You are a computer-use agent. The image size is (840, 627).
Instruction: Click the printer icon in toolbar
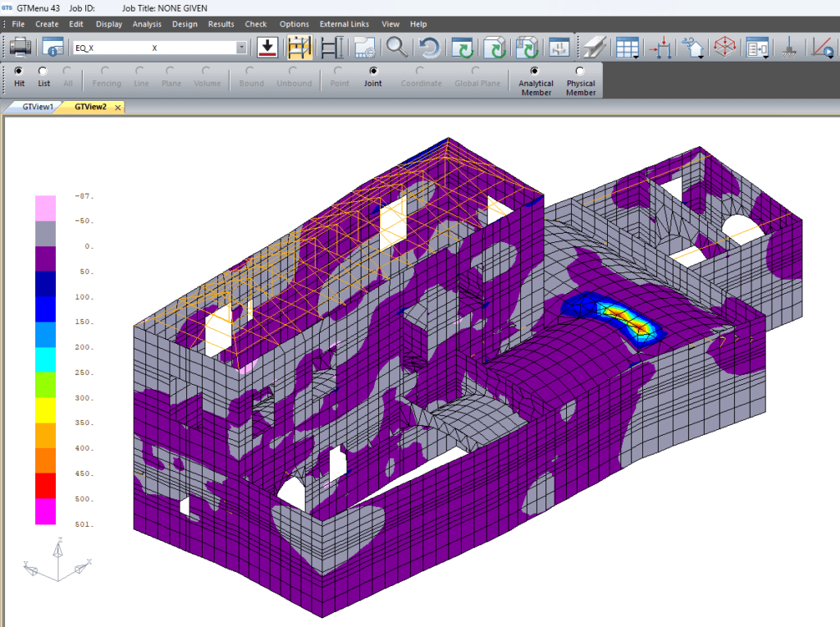pos(20,48)
